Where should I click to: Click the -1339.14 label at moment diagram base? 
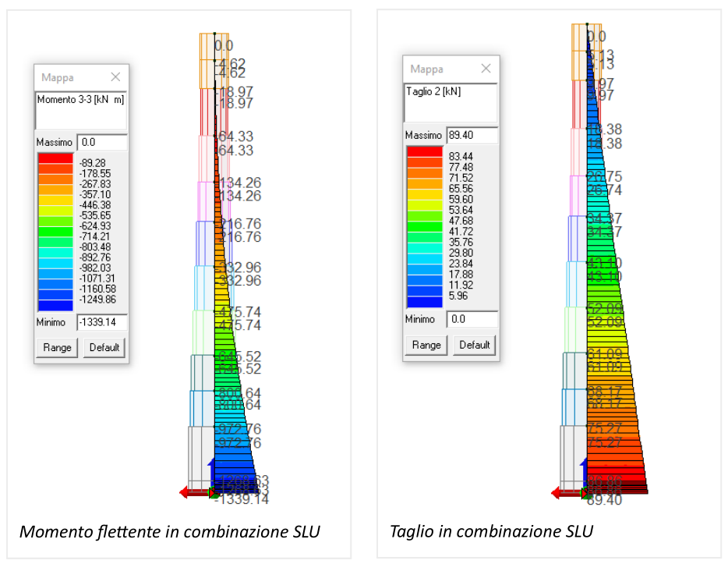tap(242, 500)
